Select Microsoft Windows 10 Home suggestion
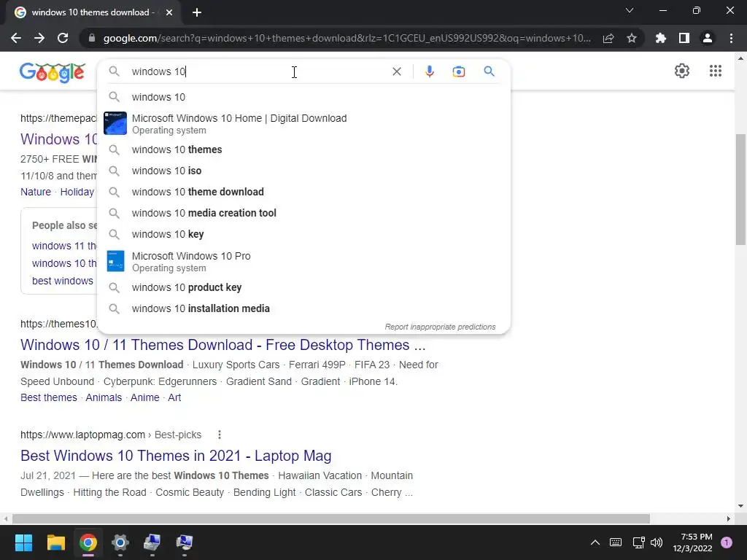Image resolution: width=747 pixels, height=560 pixels. [x=303, y=124]
